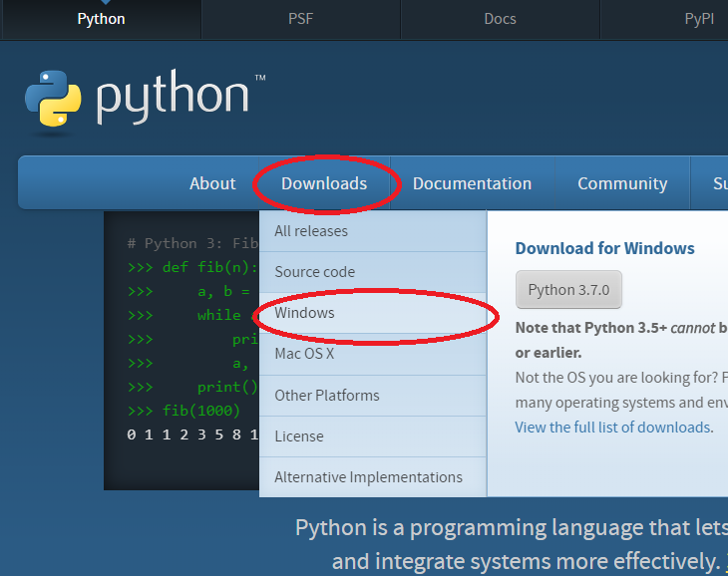Click the cut-off nav item right of Community

tap(718, 183)
